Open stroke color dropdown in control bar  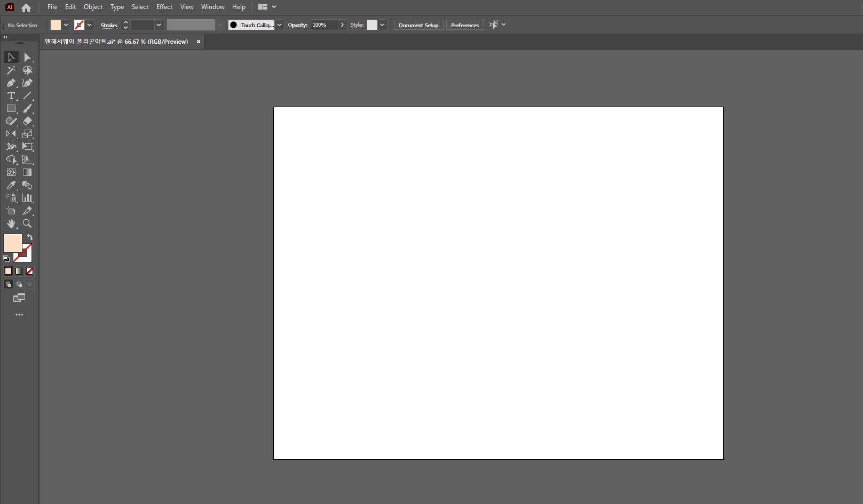(x=89, y=25)
